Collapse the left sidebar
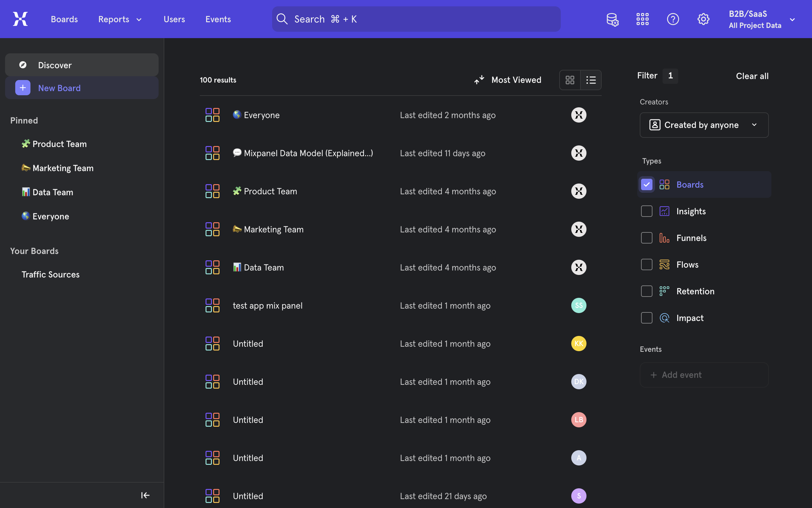Screen dimensions: 812x508 coord(145,495)
